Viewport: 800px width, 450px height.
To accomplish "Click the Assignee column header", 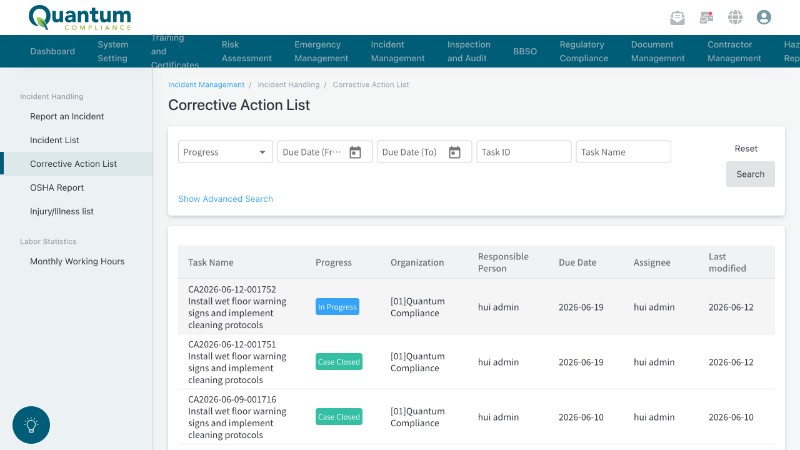I will pos(652,262).
